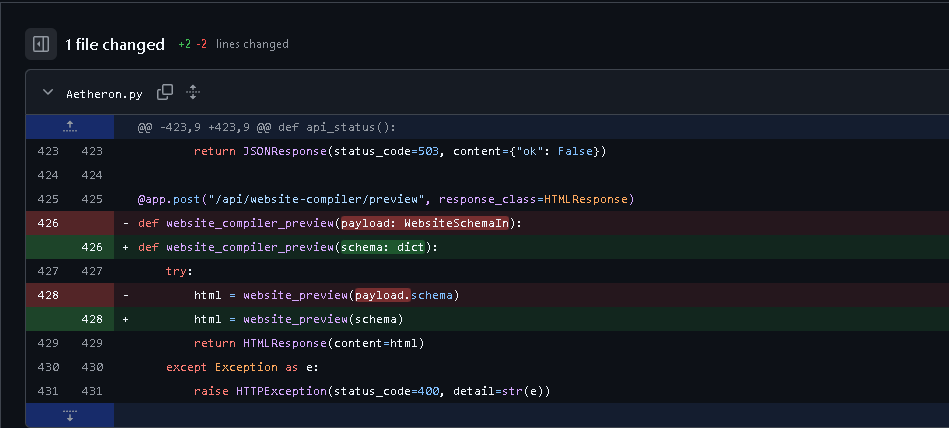Click the 'return JSONResponse(status_code=503' code line
Image resolution: width=949 pixels, height=428 pixels.
(x=400, y=151)
